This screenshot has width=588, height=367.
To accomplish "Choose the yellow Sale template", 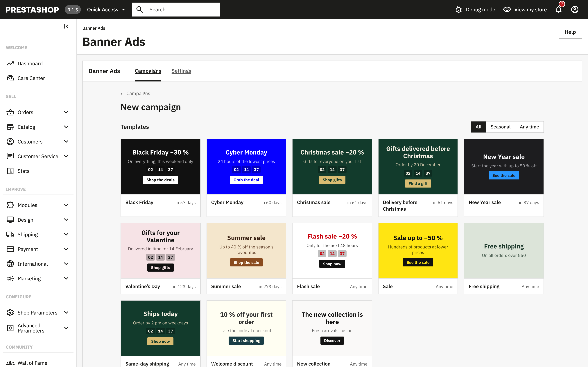I will coord(418,259).
